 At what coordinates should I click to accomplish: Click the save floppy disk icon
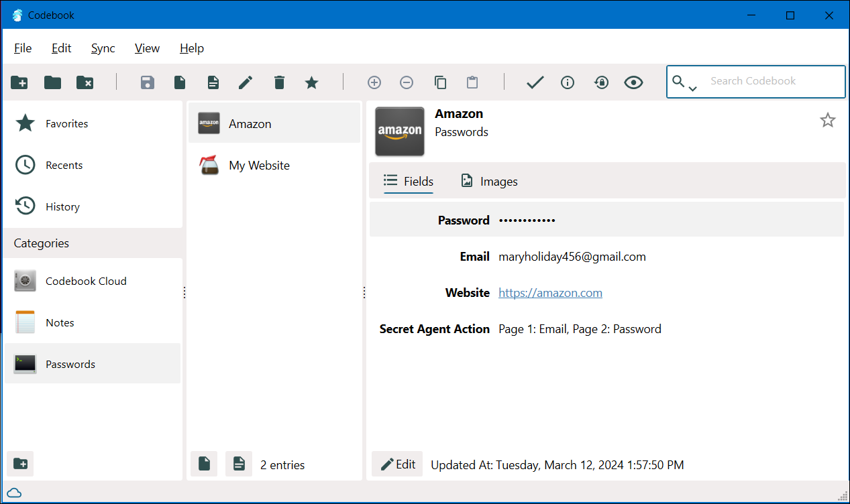147,82
